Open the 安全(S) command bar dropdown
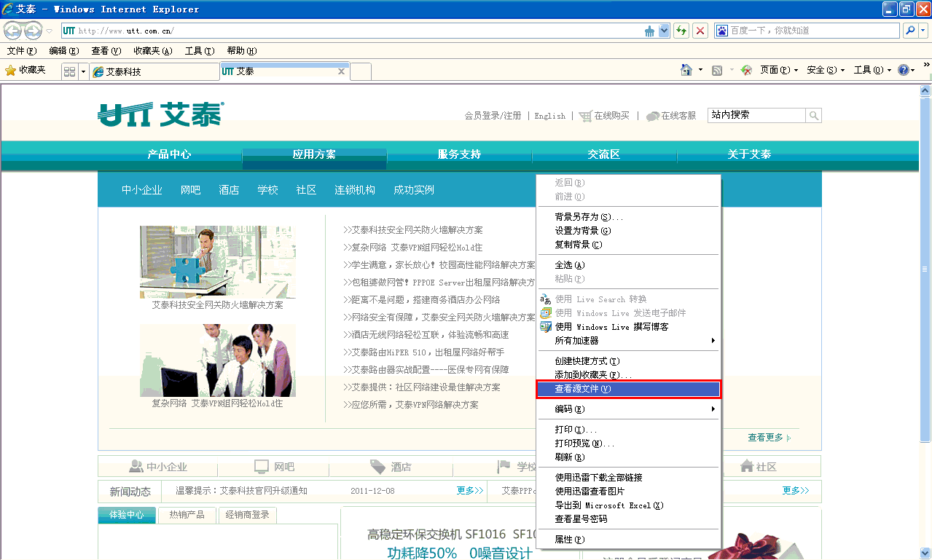 click(x=826, y=70)
